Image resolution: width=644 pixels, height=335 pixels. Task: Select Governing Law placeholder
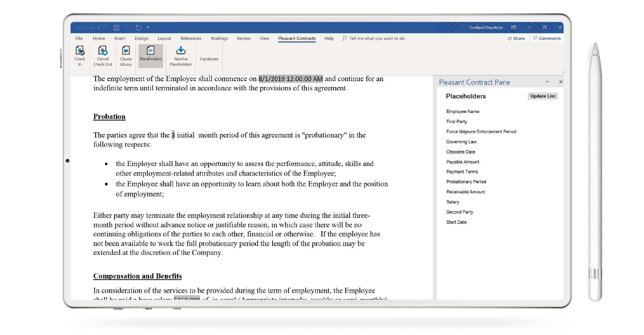pos(461,142)
